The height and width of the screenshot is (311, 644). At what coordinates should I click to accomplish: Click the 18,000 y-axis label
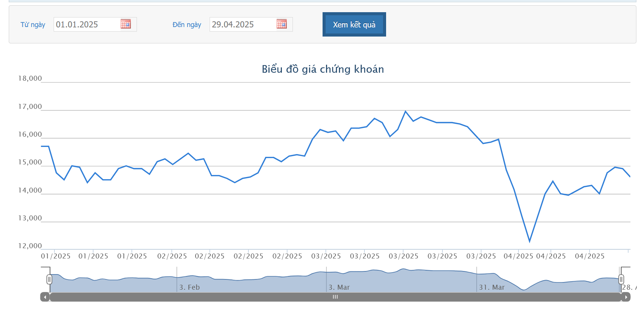[x=30, y=78]
